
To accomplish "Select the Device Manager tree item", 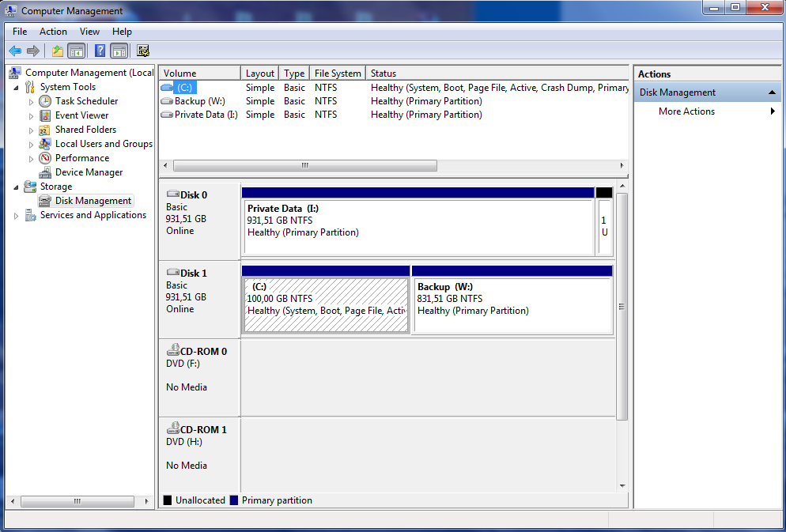I will [x=89, y=172].
